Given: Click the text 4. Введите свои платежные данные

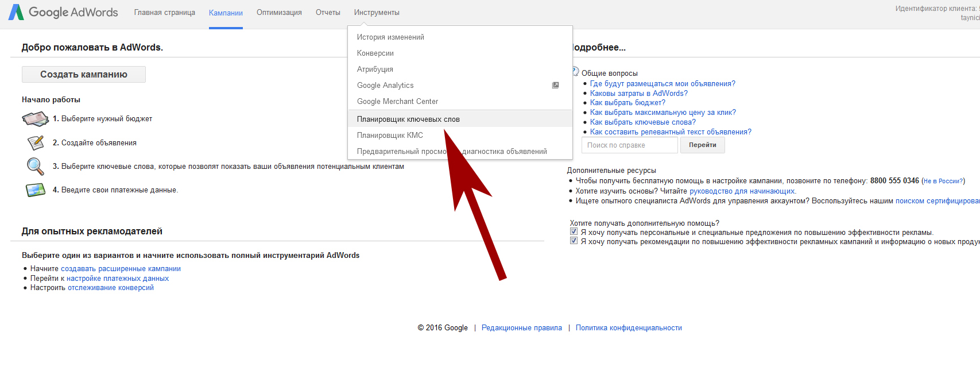Looking at the screenshot, I should tap(115, 190).
